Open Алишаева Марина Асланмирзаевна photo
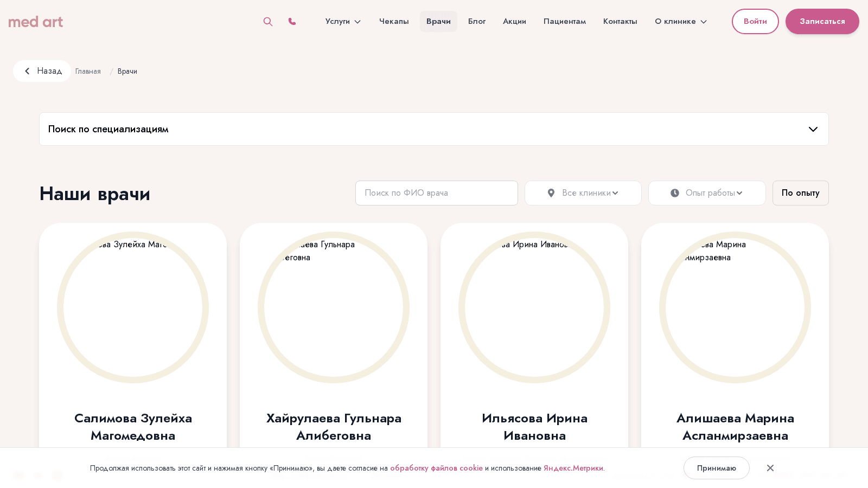868x488 pixels. coord(735,307)
